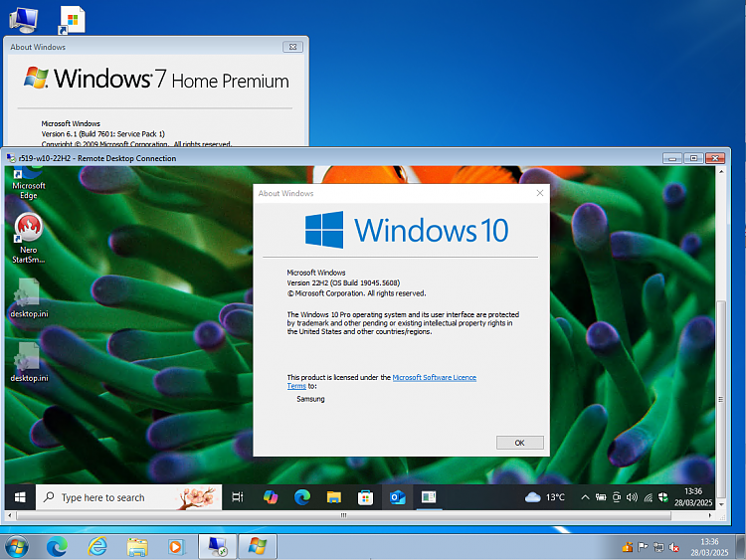
Task: Click Show Desktop strip on Windows 7 taskbar
Action: pyautogui.click(x=741, y=547)
